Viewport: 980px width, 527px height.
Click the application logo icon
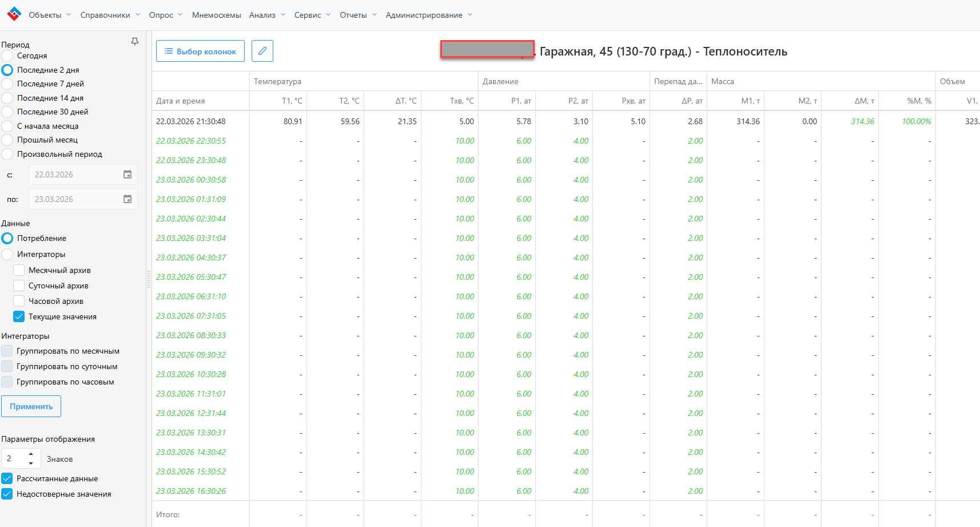pos(14,14)
